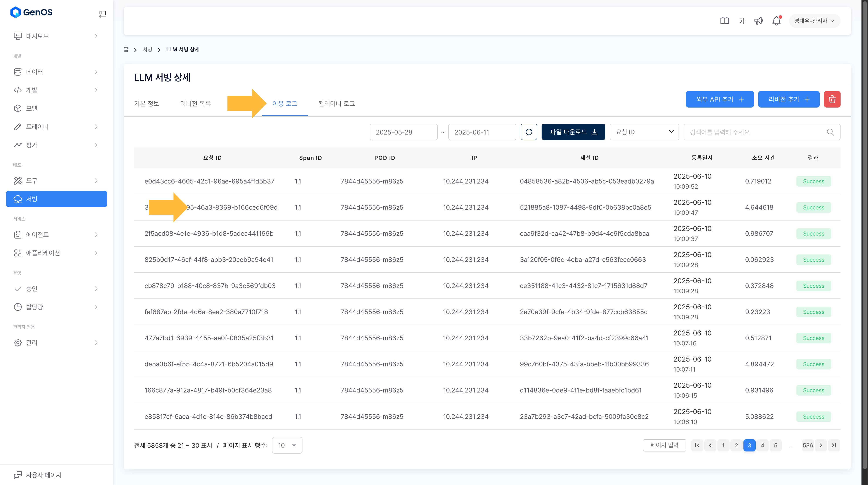Switch to the 컨테이너 로그 tab
This screenshot has width=868, height=485.
pos(336,103)
